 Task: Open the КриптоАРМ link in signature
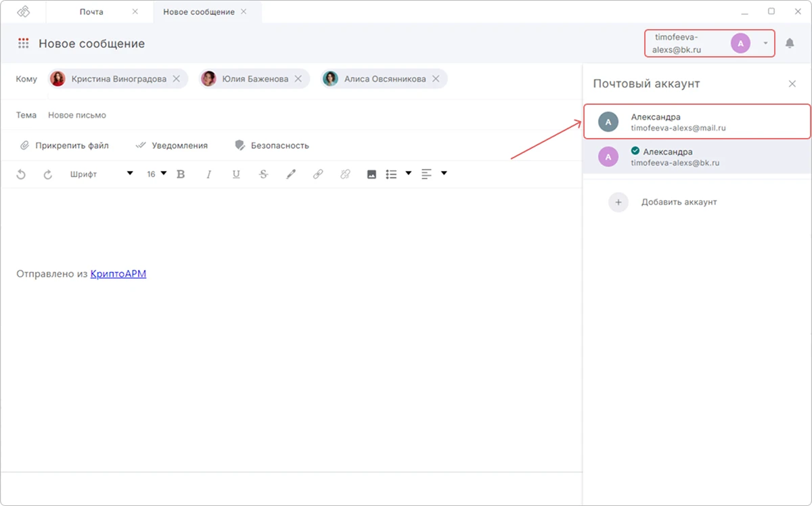[x=118, y=274]
